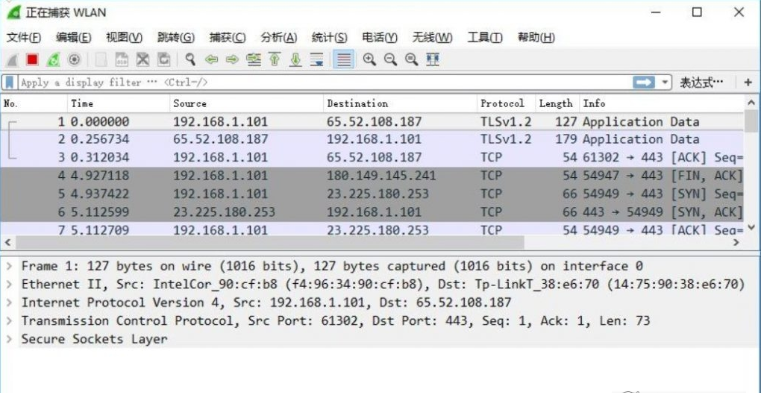The width and height of the screenshot is (764, 393).
Task: Open the 电话(Y) menu
Action: pyautogui.click(x=380, y=37)
